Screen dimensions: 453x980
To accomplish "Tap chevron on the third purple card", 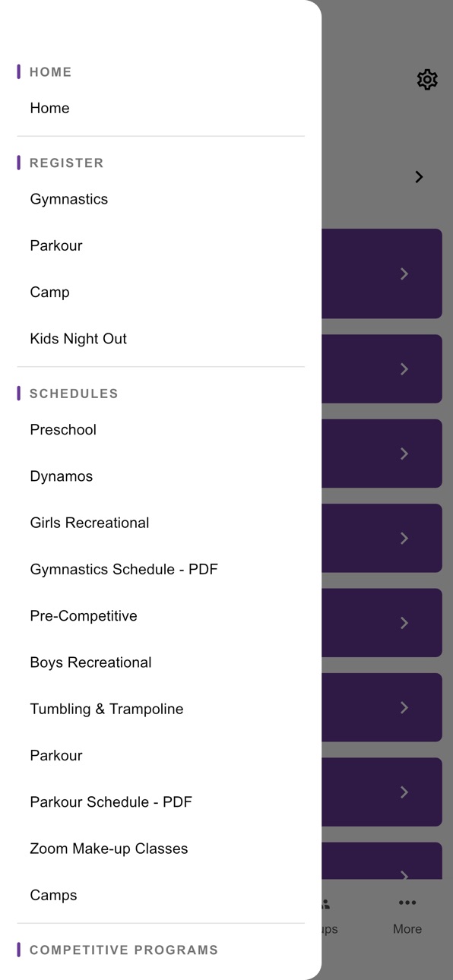I will click(x=404, y=454).
